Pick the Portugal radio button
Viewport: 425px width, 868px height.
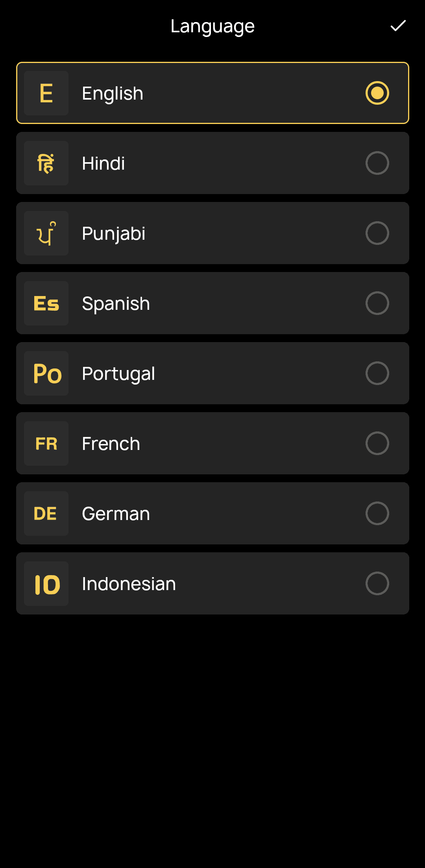point(377,373)
